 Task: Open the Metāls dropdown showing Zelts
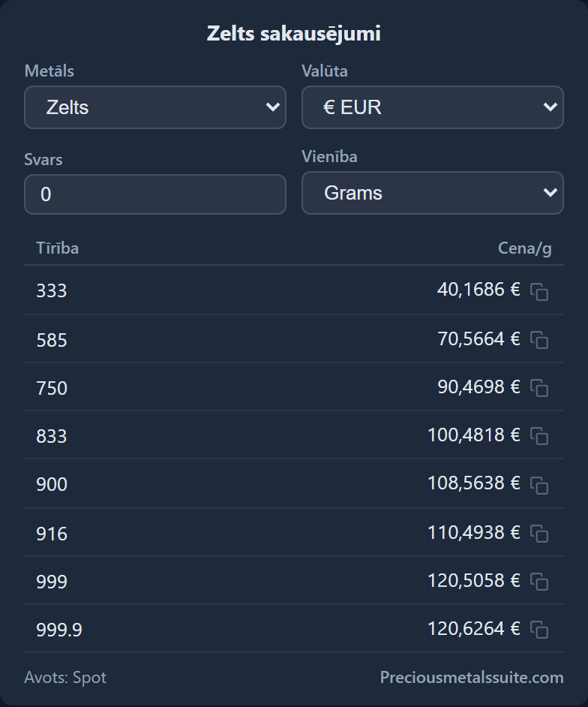click(x=155, y=107)
